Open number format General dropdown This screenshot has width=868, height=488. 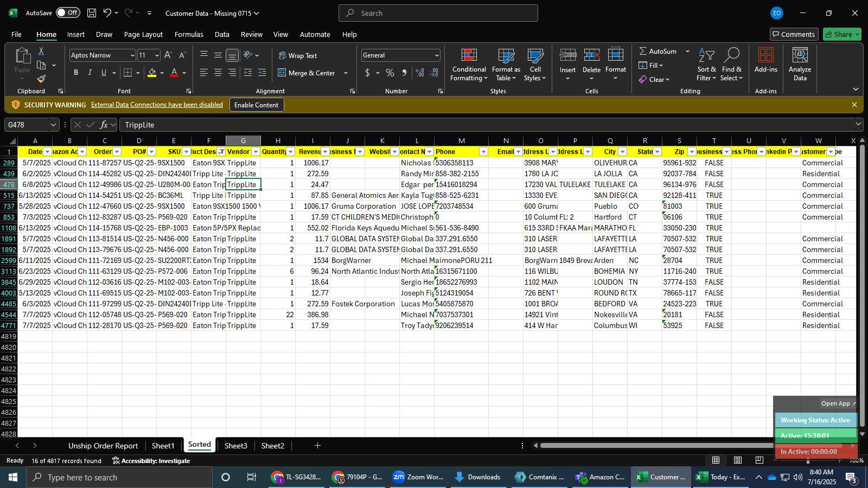[x=437, y=55]
